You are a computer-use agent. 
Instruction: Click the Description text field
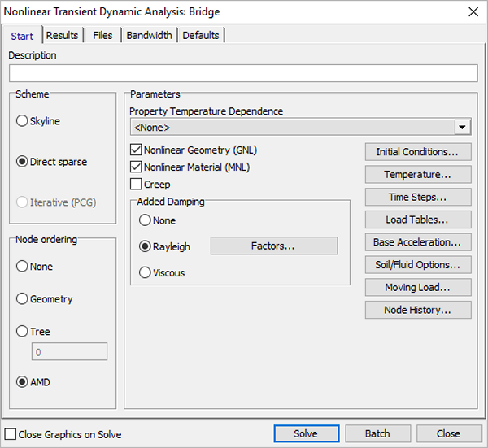[242, 73]
